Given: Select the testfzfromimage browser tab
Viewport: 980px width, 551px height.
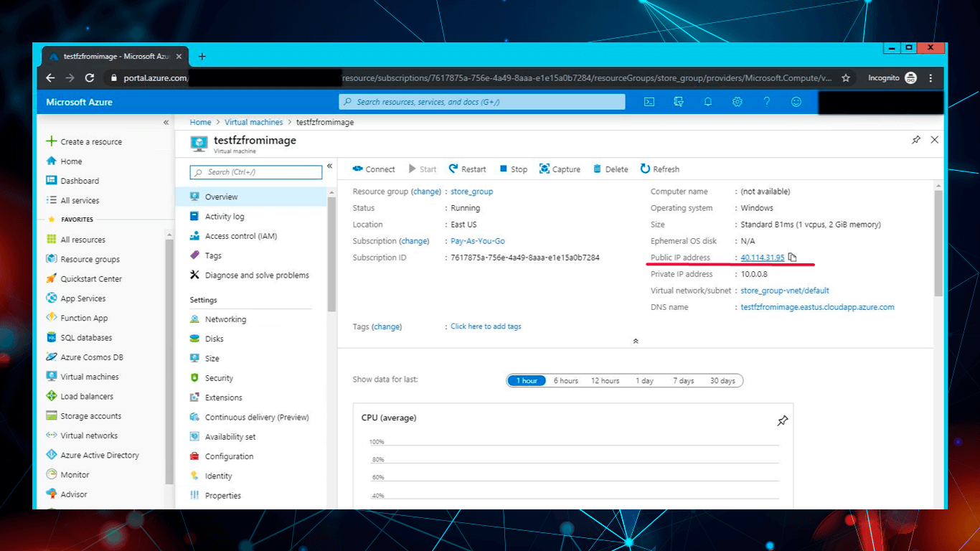Looking at the screenshot, I should pyautogui.click(x=111, y=56).
